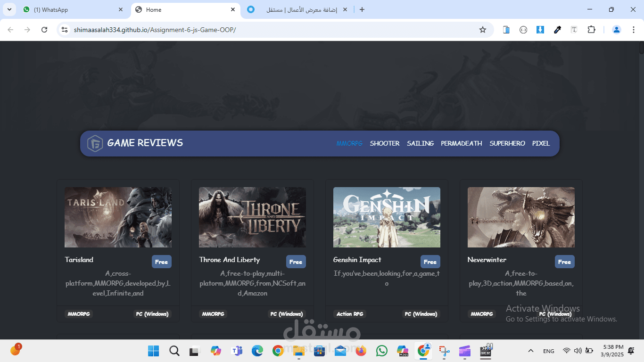Open Task View on taskbar

[194, 351]
